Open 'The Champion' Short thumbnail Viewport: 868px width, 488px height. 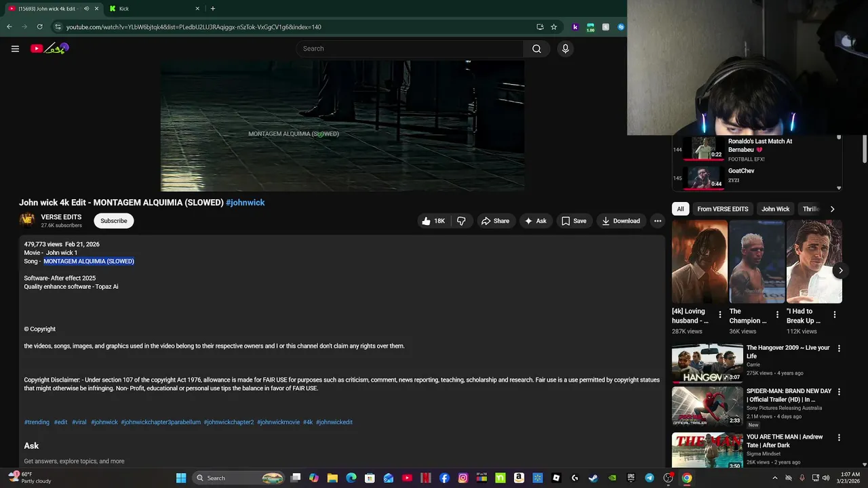click(757, 261)
